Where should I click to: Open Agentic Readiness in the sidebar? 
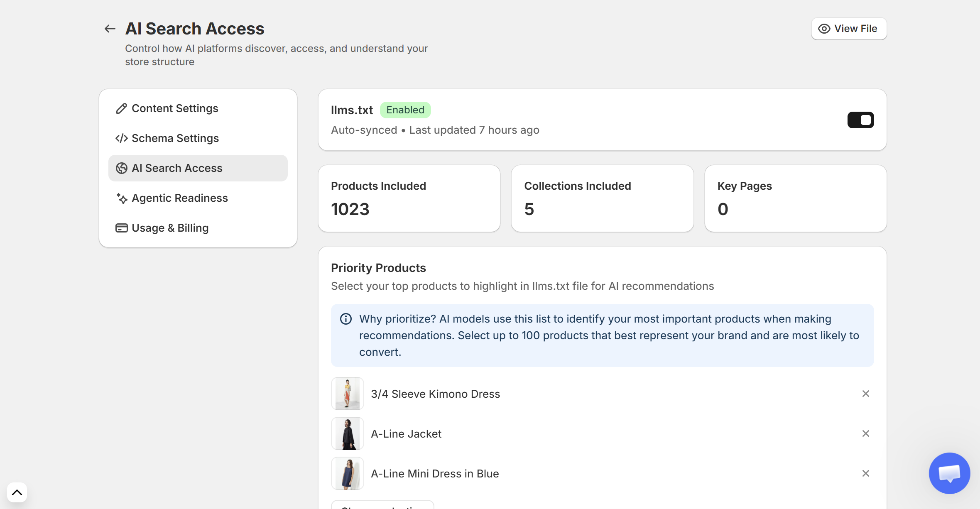pos(198,198)
